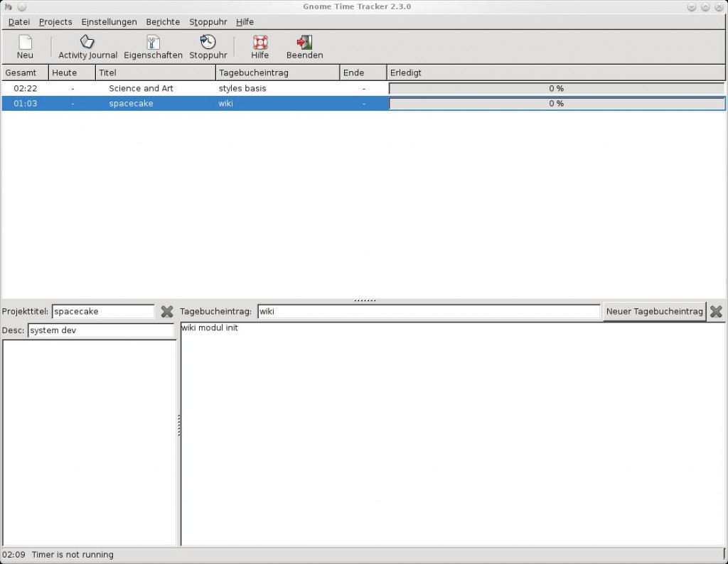Viewport: 728px width, 564px height.
Task: Open the Berichte menu
Action: click(163, 22)
